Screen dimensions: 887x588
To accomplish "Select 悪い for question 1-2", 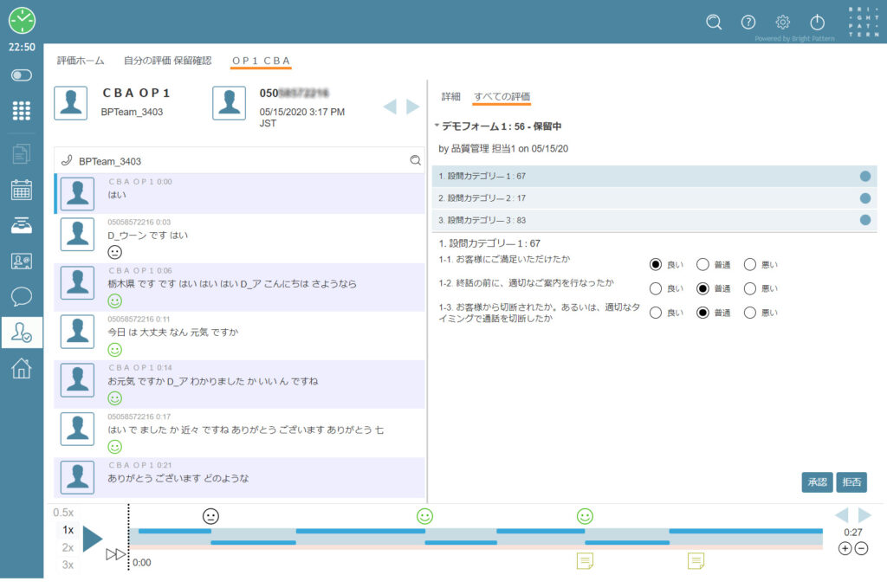I will click(750, 289).
